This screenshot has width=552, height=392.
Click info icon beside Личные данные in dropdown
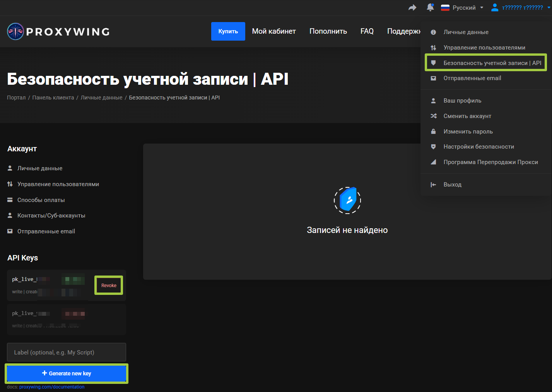[x=434, y=32]
